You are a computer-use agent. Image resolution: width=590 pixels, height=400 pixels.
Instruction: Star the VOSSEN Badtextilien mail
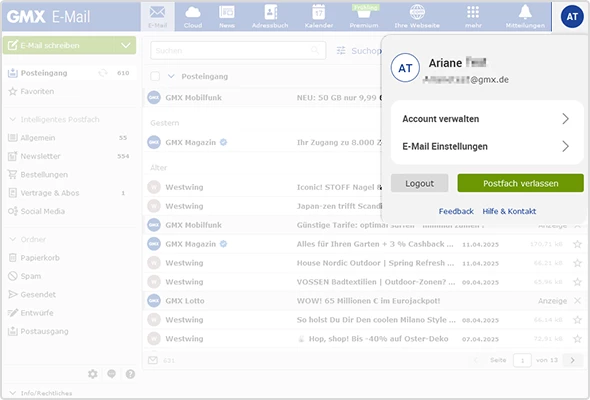click(x=577, y=282)
